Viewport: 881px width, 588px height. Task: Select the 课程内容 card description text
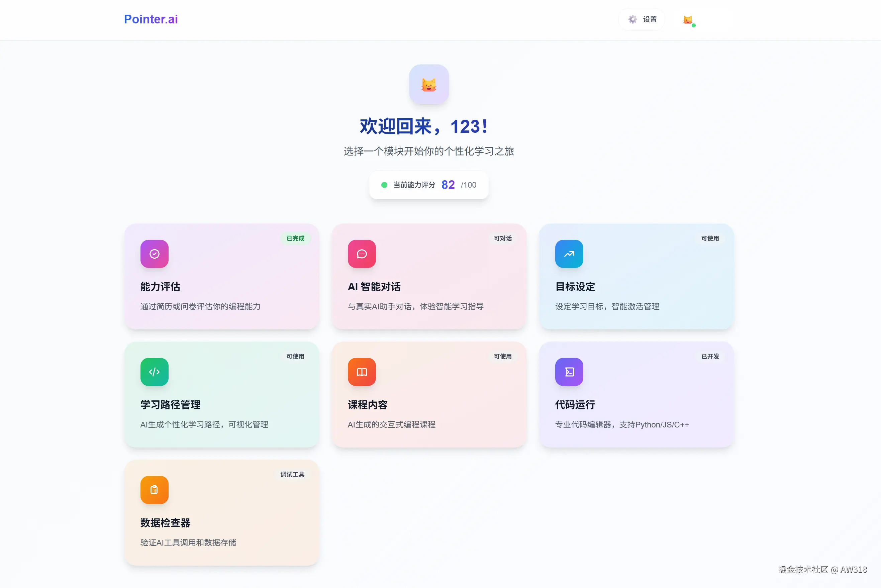pyautogui.click(x=391, y=425)
